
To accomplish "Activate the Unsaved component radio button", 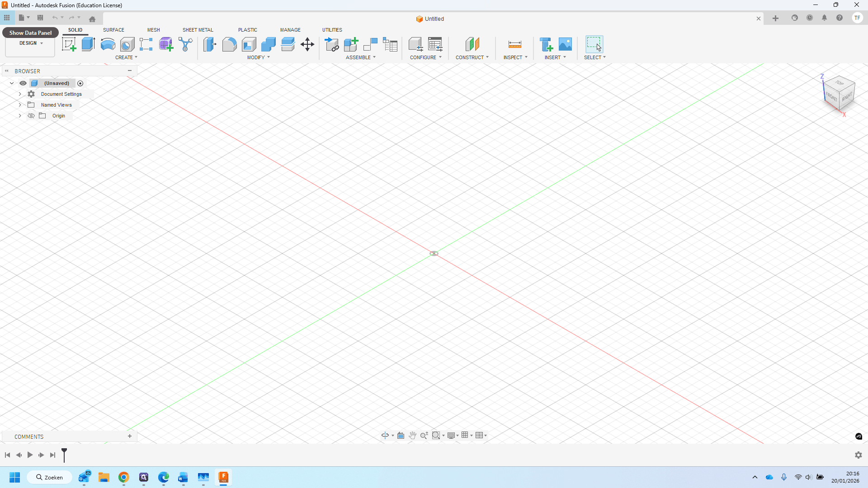I will [80, 83].
